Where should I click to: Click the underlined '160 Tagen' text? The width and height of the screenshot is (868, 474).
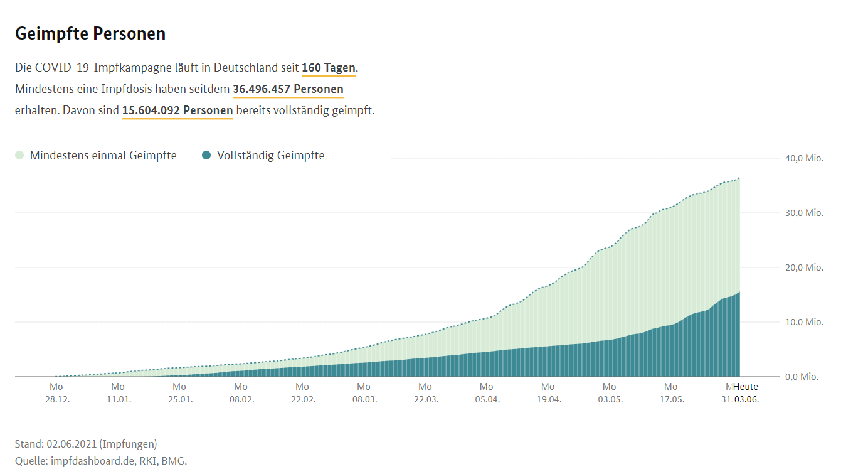click(328, 68)
